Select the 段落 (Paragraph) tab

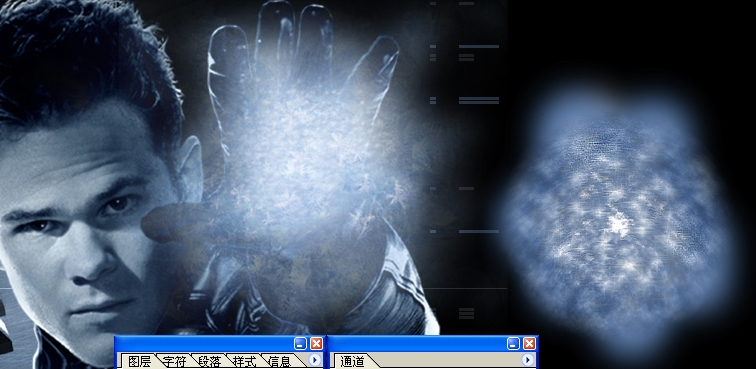click(x=210, y=361)
